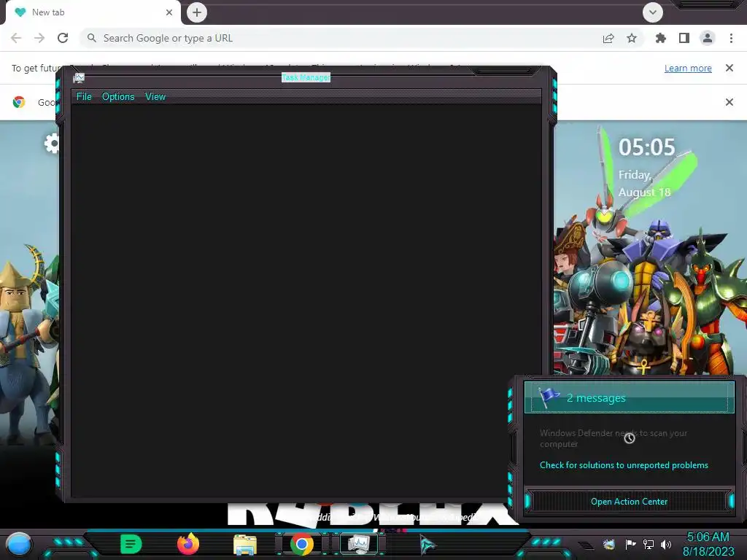
Task: Open Windows Defender scan message
Action: pyautogui.click(x=614, y=438)
